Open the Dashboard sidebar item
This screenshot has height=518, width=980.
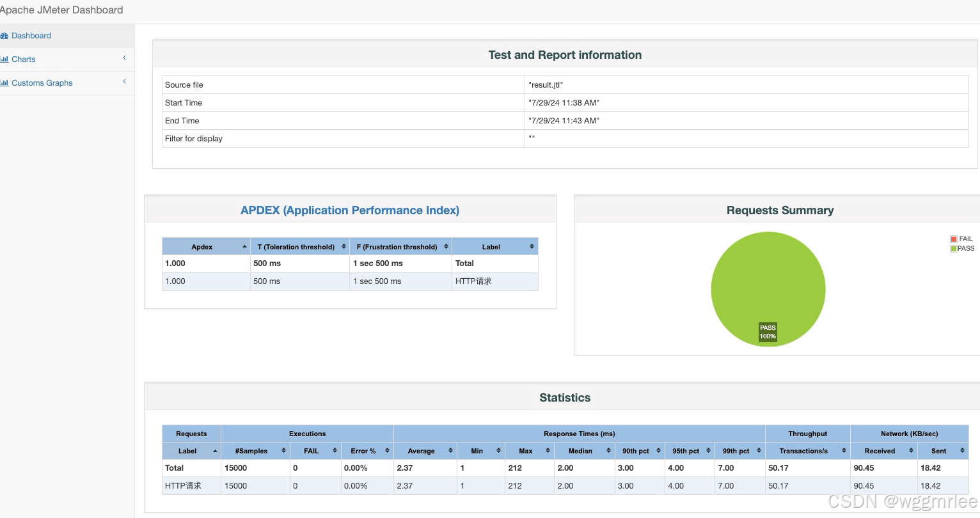tap(67, 36)
